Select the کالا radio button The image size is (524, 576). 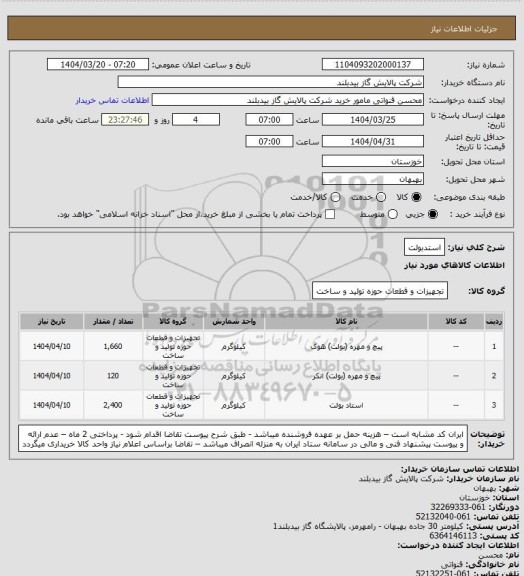click(416, 197)
